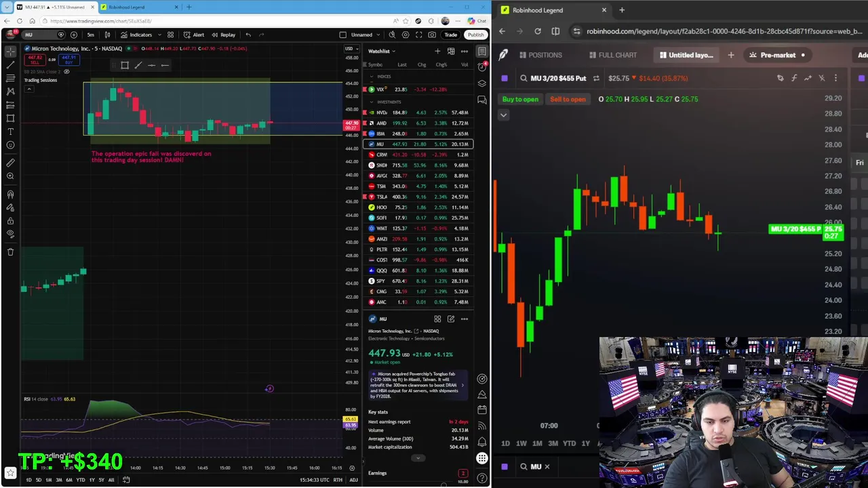
Task: Enter fullscreen mode in TradingView
Action: 419,35
